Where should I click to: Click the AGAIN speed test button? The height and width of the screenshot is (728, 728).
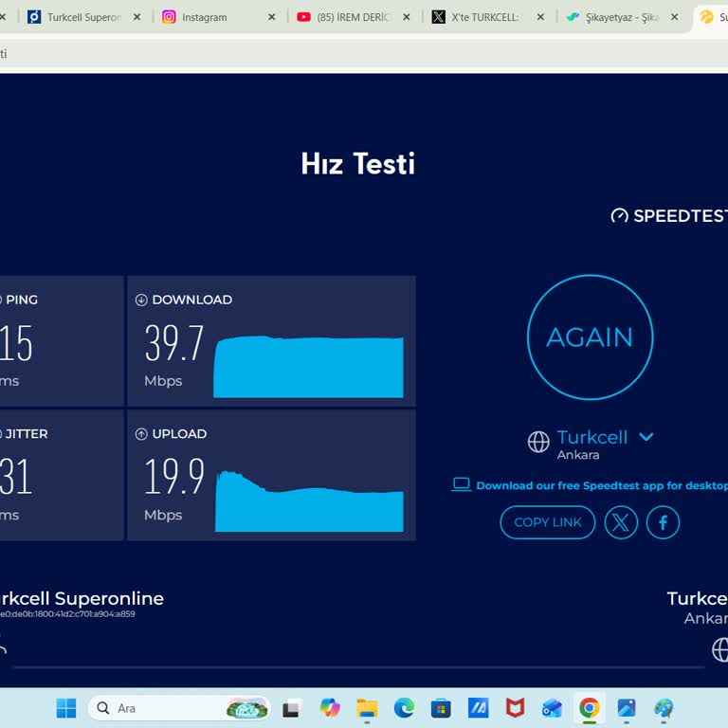[x=590, y=337]
